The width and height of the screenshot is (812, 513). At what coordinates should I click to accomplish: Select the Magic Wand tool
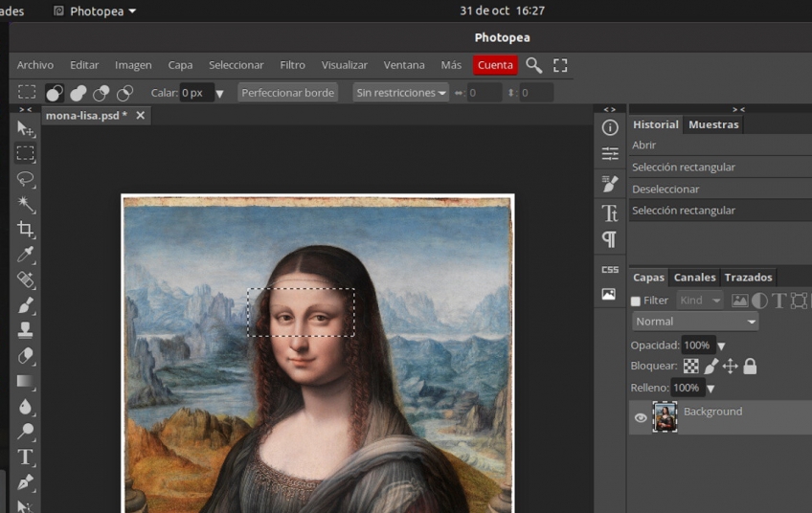coord(25,204)
